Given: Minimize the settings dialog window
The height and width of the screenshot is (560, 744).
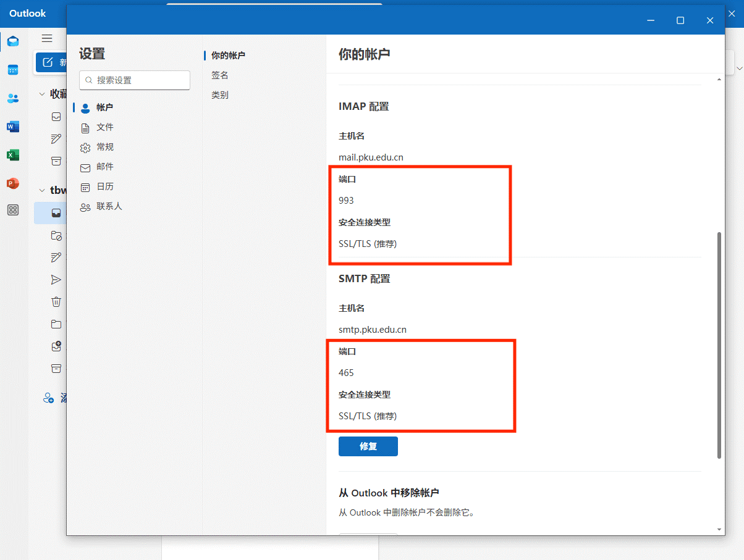Looking at the screenshot, I should 651,20.
